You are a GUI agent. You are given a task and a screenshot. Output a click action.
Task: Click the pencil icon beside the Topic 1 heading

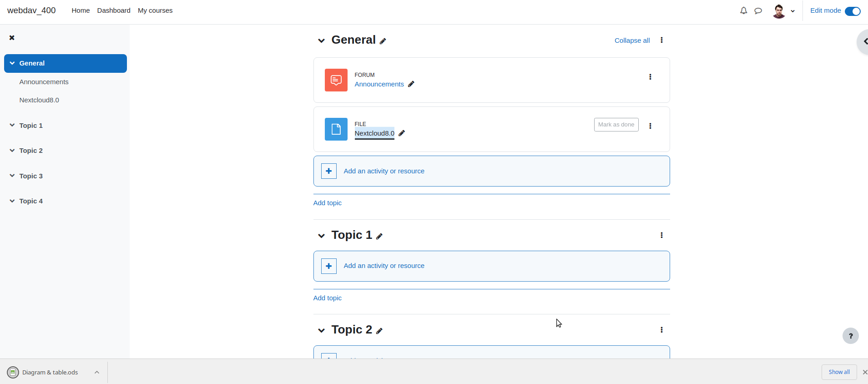tap(379, 236)
